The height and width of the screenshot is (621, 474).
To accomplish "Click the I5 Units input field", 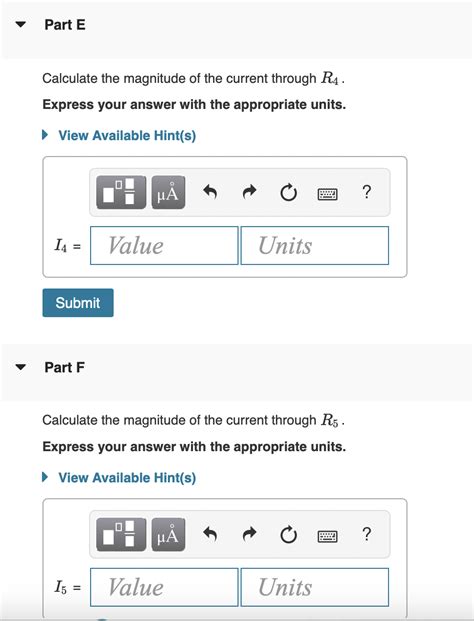I will [315, 587].
